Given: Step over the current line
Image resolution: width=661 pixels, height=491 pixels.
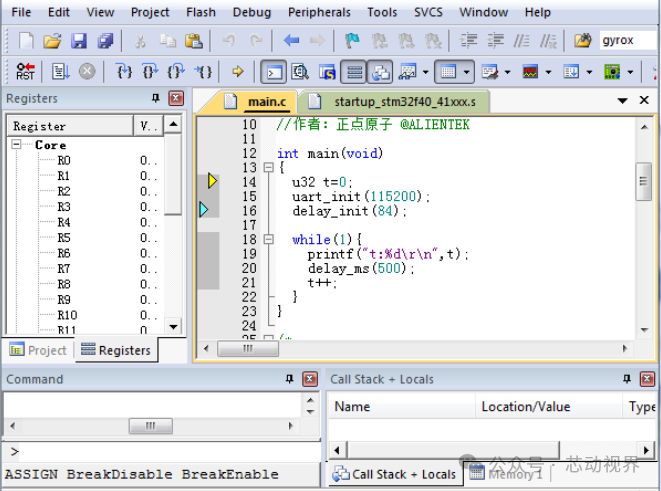Looking at the screenshot, I should pyautogui.click(x=150, y=71).
